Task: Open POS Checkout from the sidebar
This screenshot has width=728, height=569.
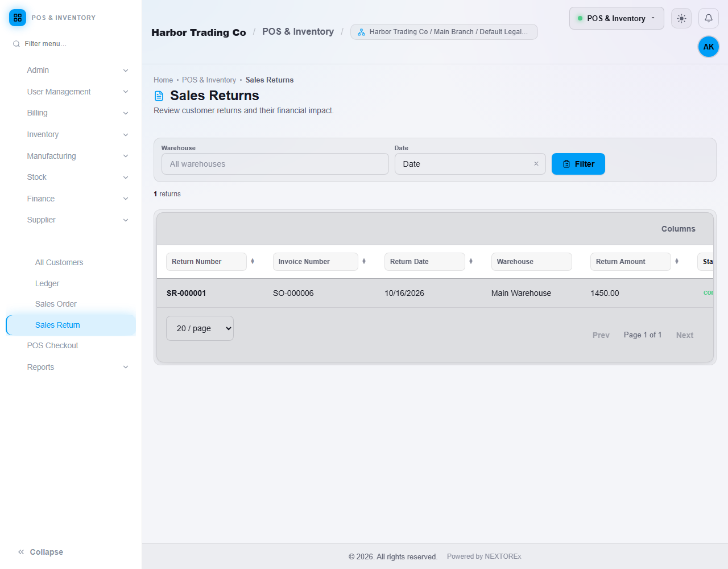Action: (x=52, y=345)
